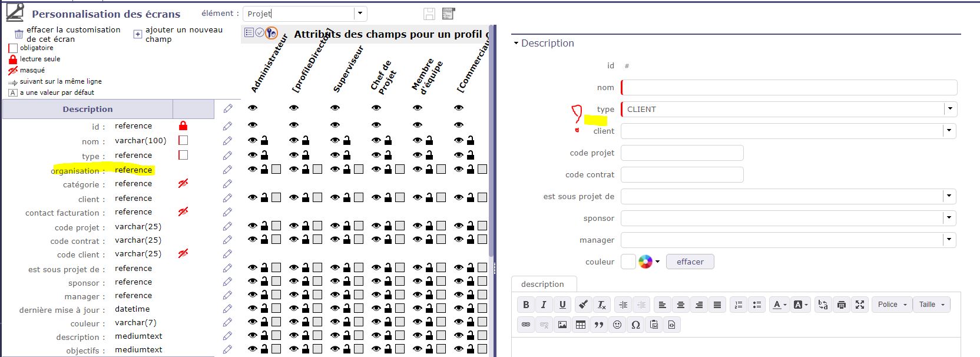The width and height of the screenshot is (980, 357).
Task: Toggle the mandatory checkbox for nom field
Action: coord(183,140)
